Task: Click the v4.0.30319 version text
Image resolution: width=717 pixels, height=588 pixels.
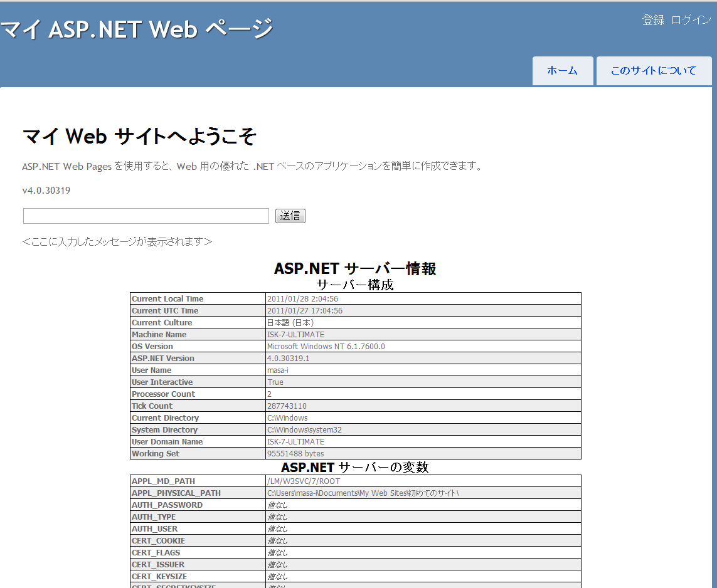Action: pos(46,191)
